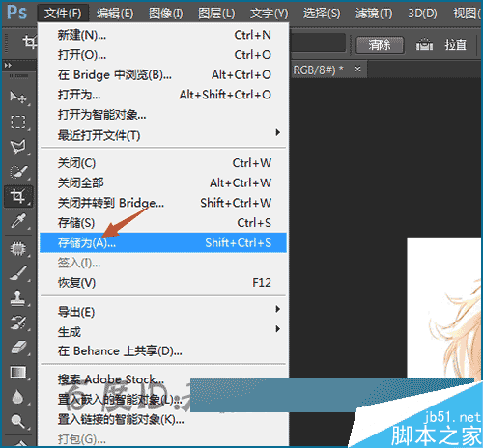Expand the collapsed toolbox double arrows

pyautogui.click(x=8, y=66)
